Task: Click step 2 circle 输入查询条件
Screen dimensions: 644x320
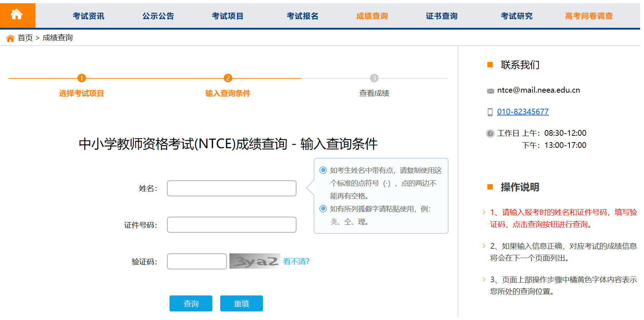Action: tap(228, 78)
